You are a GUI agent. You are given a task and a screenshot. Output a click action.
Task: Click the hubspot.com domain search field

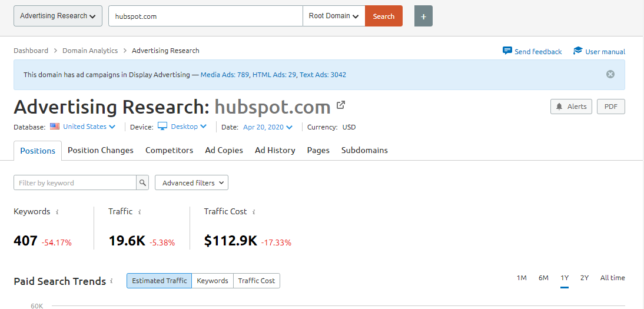pos(206,16)
